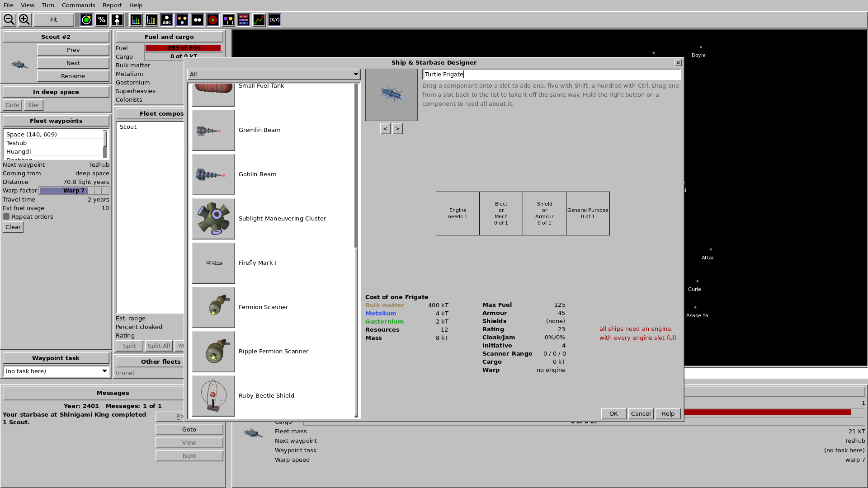This screenshot has width=868, height=488.
Task: Open the Waypoint task dropdown
Action: click(56, 371)
